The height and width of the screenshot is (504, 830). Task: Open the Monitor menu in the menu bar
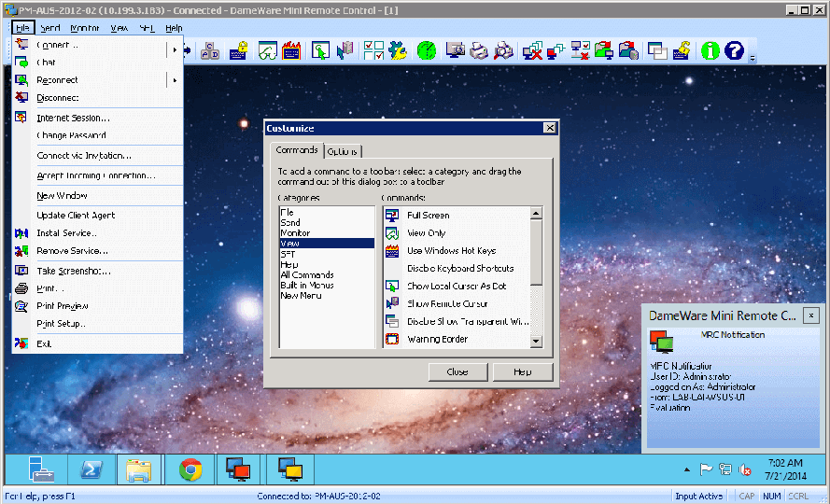coord(85,28)
